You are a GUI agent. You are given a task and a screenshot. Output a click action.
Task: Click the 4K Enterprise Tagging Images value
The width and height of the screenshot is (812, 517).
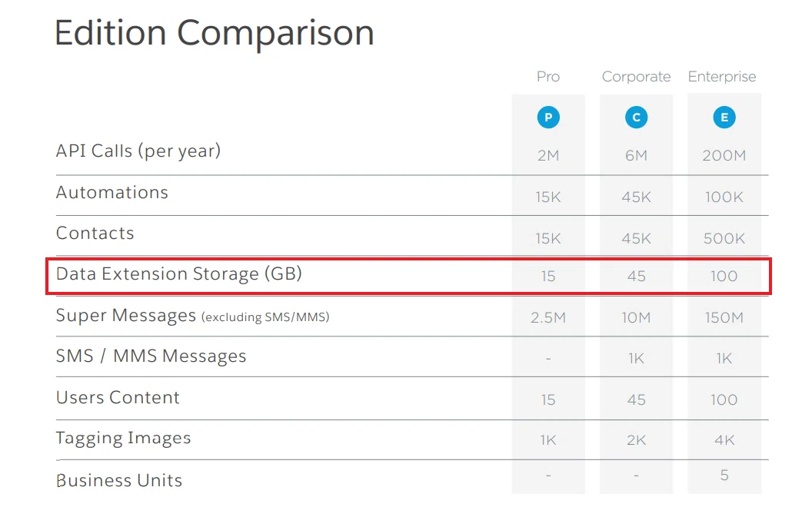[x=724, y=440]
